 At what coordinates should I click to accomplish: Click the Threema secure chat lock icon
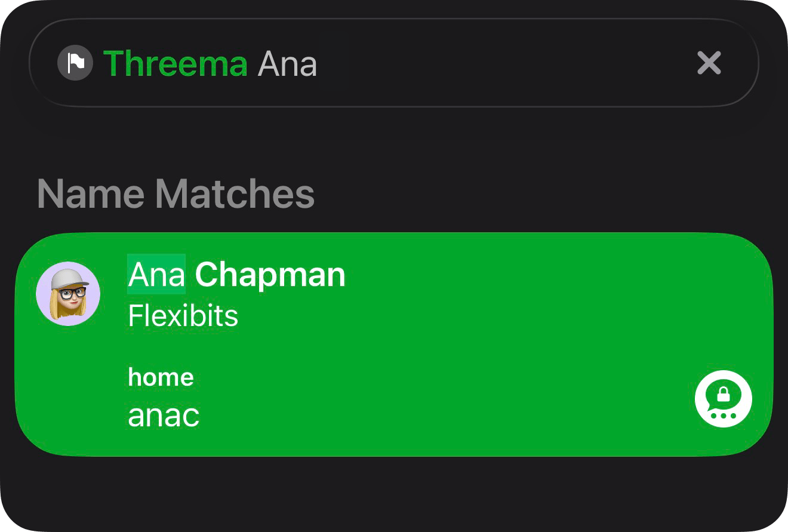tap(723, 398)
